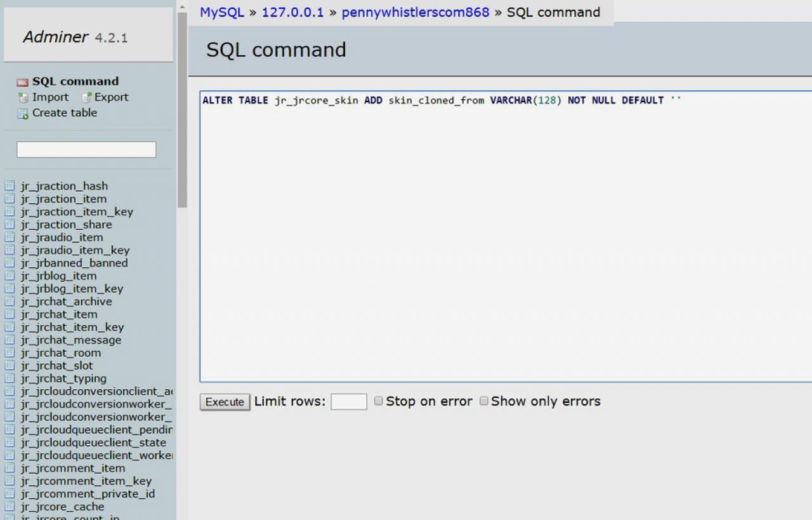812x520 pixels.
Task: Open table jr_jraudio_item
Action: click(x=62, y=237)
